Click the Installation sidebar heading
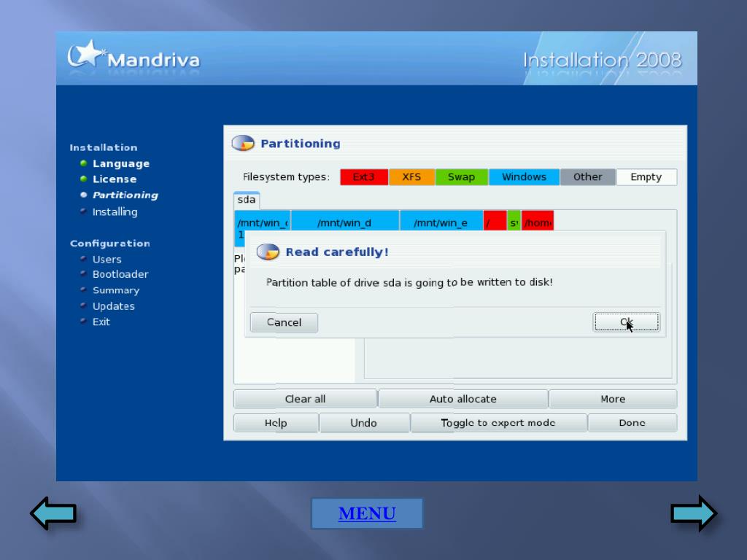747x560 pixels. (x=104, y=147)
